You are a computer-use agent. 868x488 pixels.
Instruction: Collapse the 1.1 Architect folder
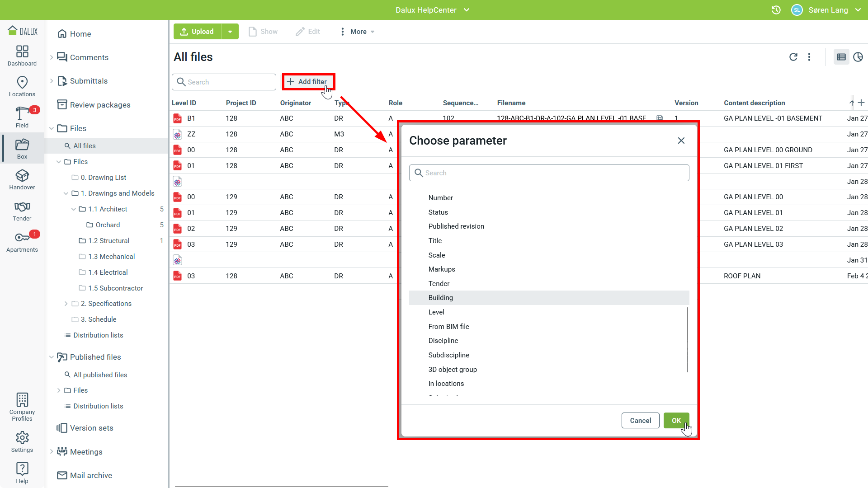[73, 209]
